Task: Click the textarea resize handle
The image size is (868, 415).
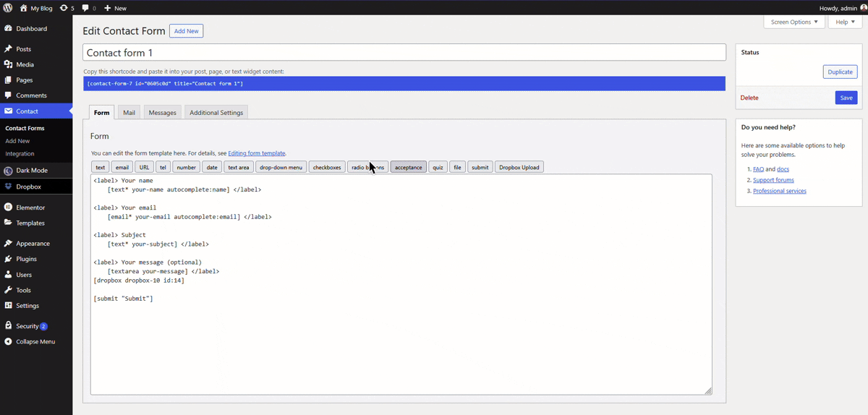Action: 708,390
